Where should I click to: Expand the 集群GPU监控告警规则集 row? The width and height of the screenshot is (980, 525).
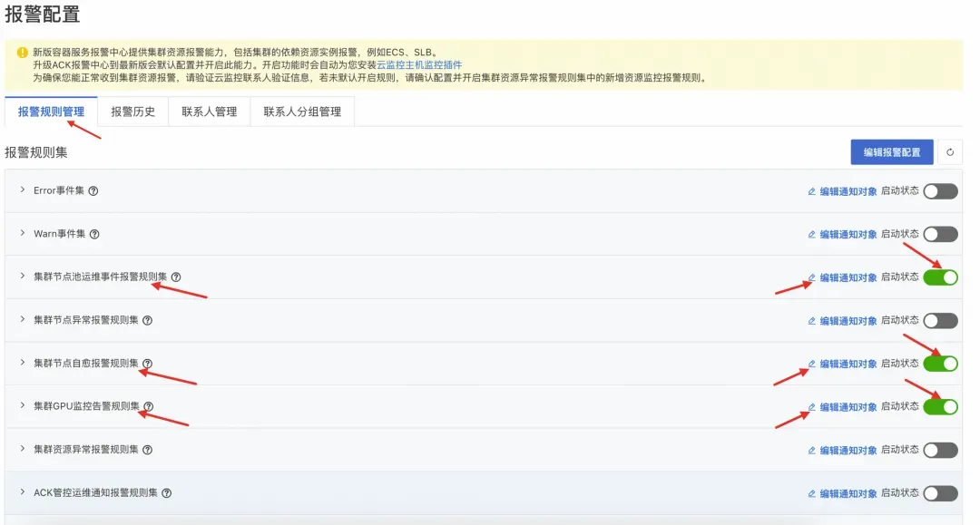tap(23, 405)
